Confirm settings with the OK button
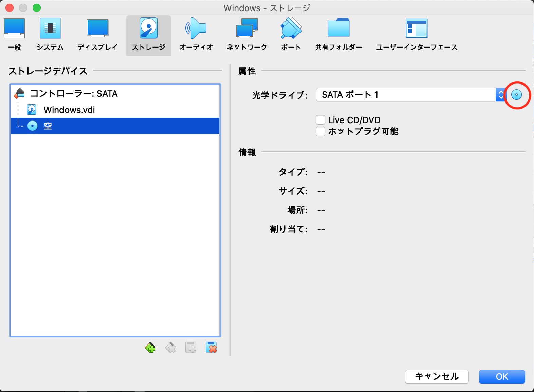 pyautogui.click(x=502, y=376)
